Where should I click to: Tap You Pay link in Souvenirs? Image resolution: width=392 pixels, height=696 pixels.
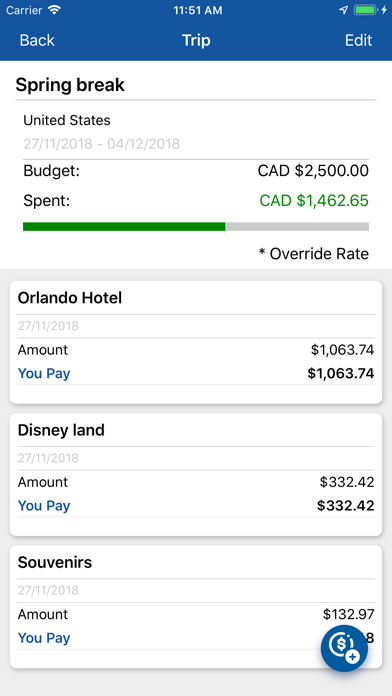click(x=44, y=638)
